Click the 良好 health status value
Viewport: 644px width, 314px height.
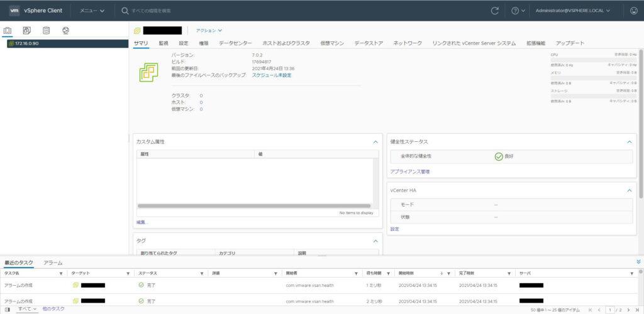pos(509,156)
